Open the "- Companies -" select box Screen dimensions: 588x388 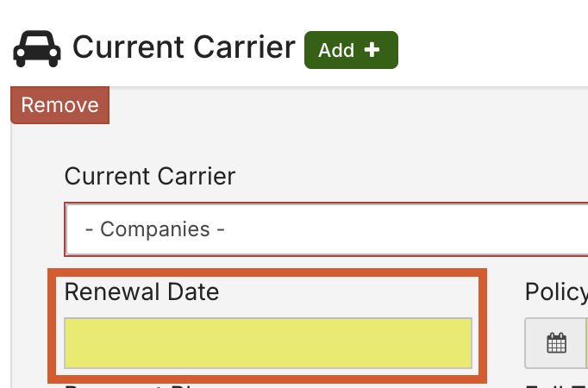pyautogui.click(x=326, y=229)
